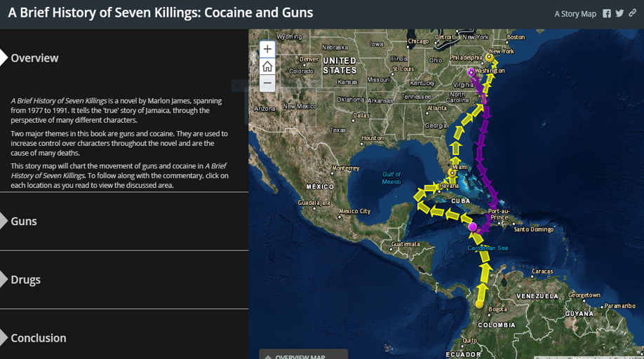The width and height of the screenshot is (644, 359).
Task: Click the Caracas city label
Action: tap(542, 271)
